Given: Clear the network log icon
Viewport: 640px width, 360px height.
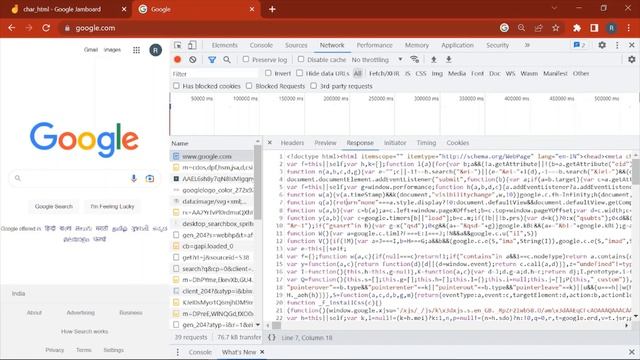Looking at the screenshot, I should pyautogui.click(x=193, y=60).
